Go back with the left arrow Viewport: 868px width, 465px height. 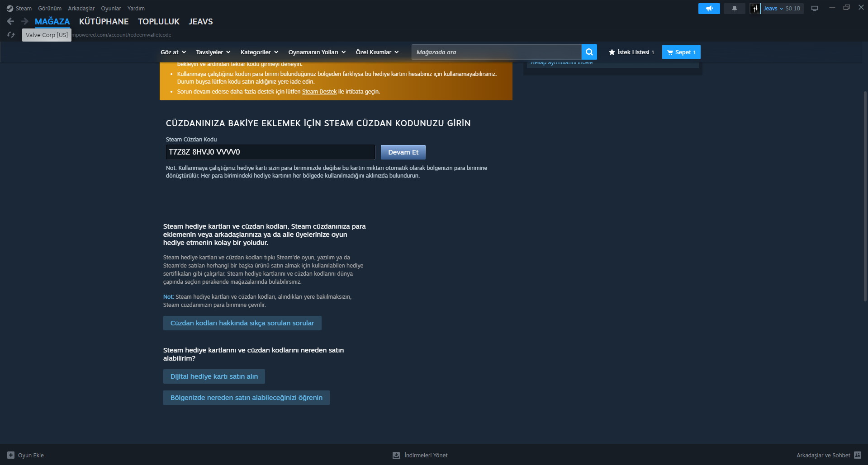pos(11,21)
